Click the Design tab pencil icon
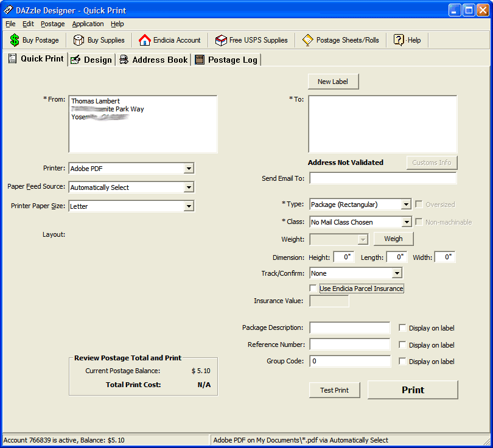This screenshot has width=493, height=448. (x=75, y=60)
